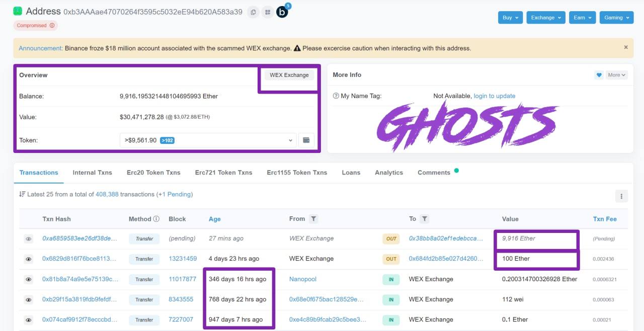This screenshot has height=331, width=644.
Task: Click the value text $30,471,278.28
Action: coord(142,117)
